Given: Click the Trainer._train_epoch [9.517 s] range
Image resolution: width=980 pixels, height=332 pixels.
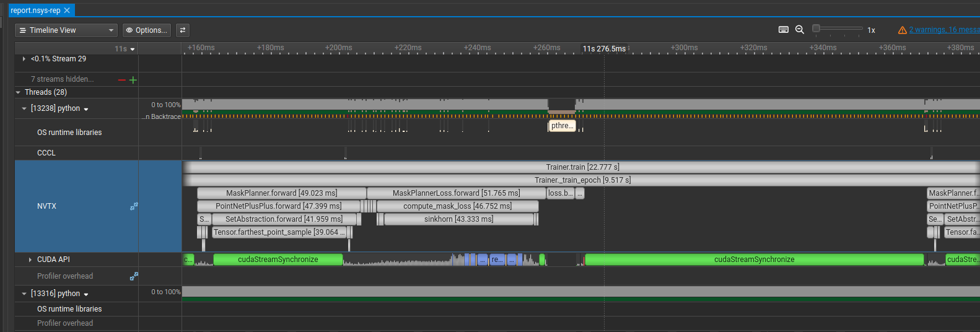Looking at the screenshot, I should point(581,180).
